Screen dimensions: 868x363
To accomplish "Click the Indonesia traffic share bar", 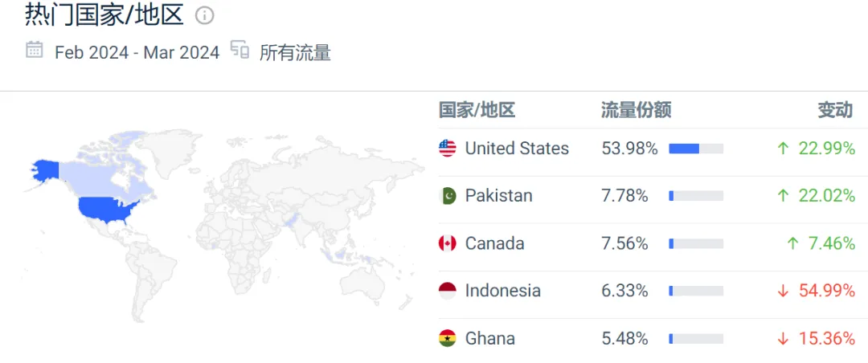I will click(x=696, y=291).
